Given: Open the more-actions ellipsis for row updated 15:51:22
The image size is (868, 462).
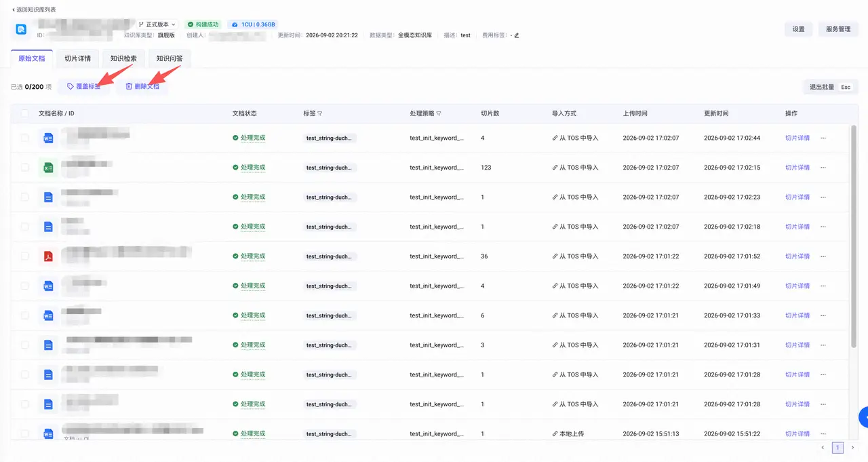Looking at the screenshot, I should pyautogui.click(x=823, y=434).
